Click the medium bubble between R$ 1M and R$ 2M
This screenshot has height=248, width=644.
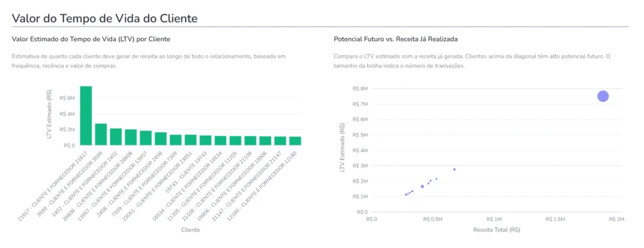tap(422, 186)
